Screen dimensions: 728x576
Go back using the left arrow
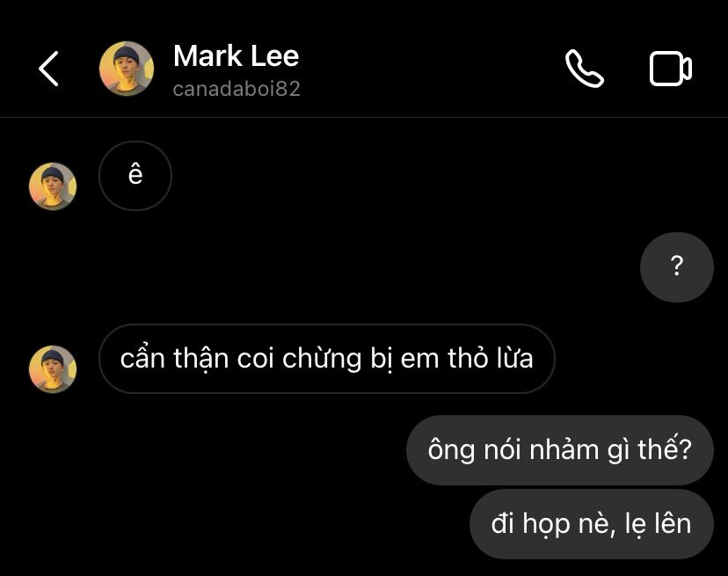tap(48, 69)
